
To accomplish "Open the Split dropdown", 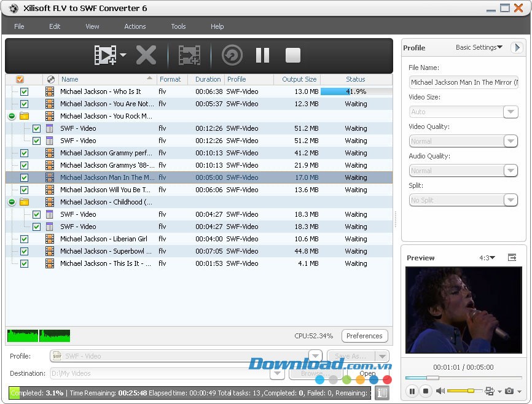I will coord(510,200).
